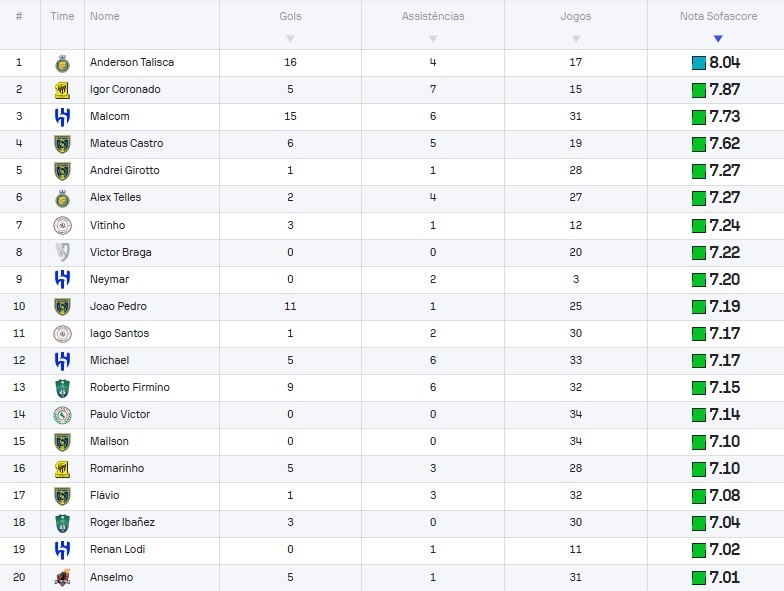
Task: Click team logo beside Paulo Victor
Action: (x=62, y=415)
